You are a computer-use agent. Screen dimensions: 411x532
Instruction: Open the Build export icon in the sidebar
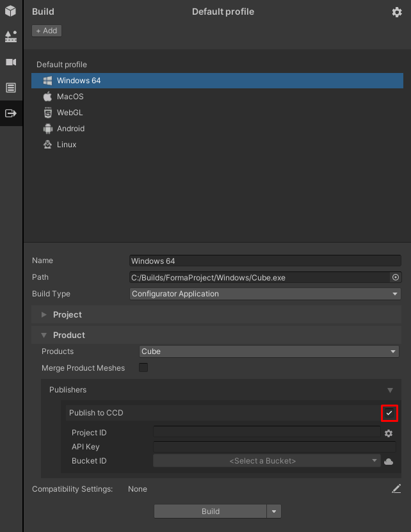click(x=11, y=113)
